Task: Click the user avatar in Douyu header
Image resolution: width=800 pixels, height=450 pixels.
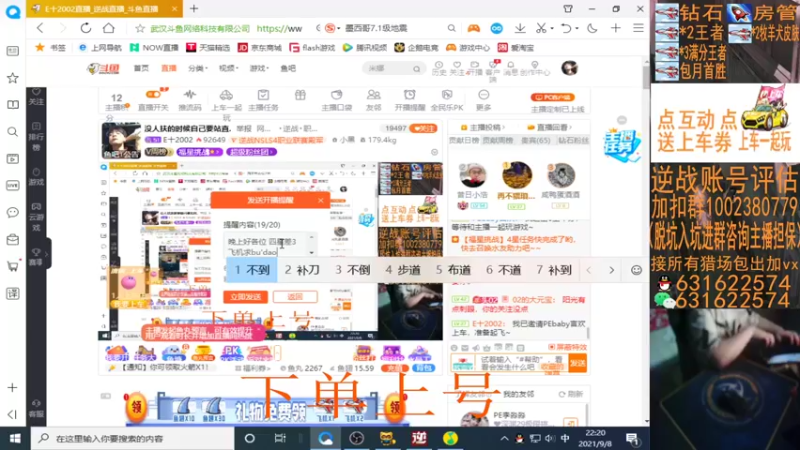Action: tap(569, 68)
